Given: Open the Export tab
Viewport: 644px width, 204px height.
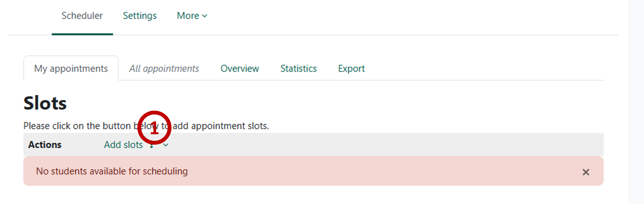Looking at the screenshot, I should pyautogui.click(x=351, y=69).
